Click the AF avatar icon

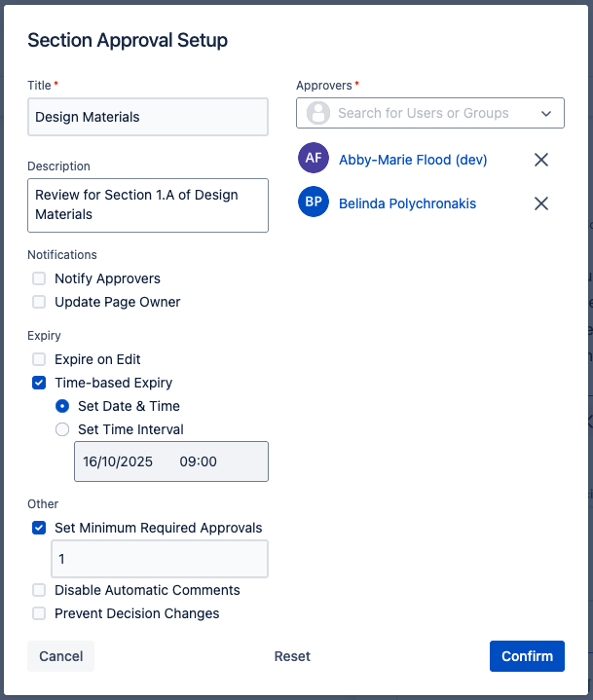314,159
